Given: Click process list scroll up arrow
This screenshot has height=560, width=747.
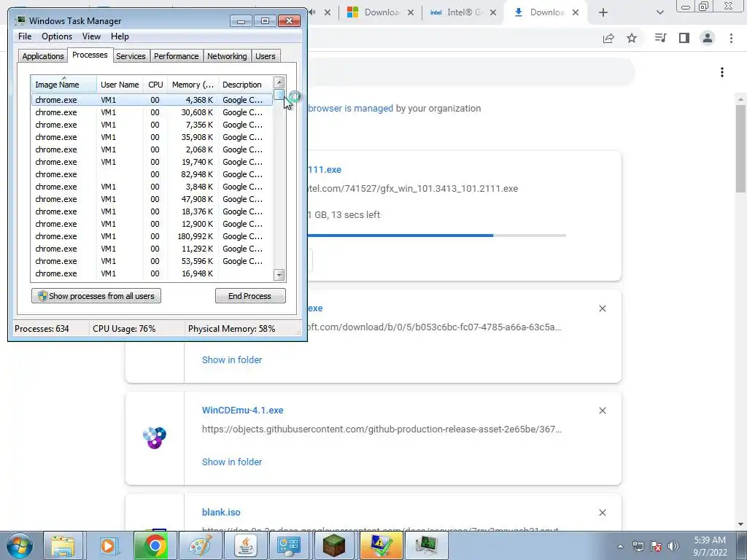Looking at the screenshot, I should [x=279, y=82].
